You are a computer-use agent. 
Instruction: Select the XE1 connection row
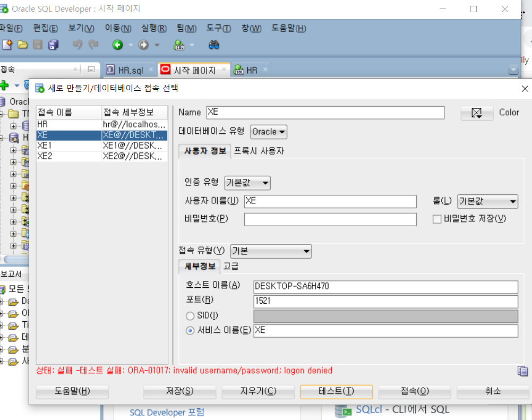102,146
